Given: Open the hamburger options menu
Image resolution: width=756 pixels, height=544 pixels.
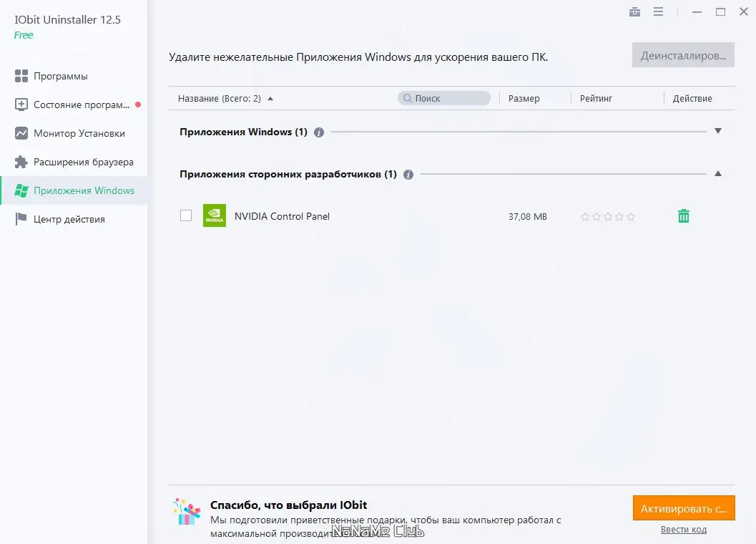Looking at the screenshot, I should pyautogui.click(x=658, y=11).
